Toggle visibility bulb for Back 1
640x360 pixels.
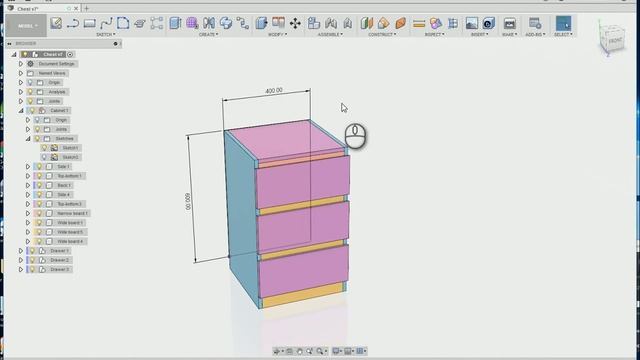pyautogui.click(x=40, y=185)
